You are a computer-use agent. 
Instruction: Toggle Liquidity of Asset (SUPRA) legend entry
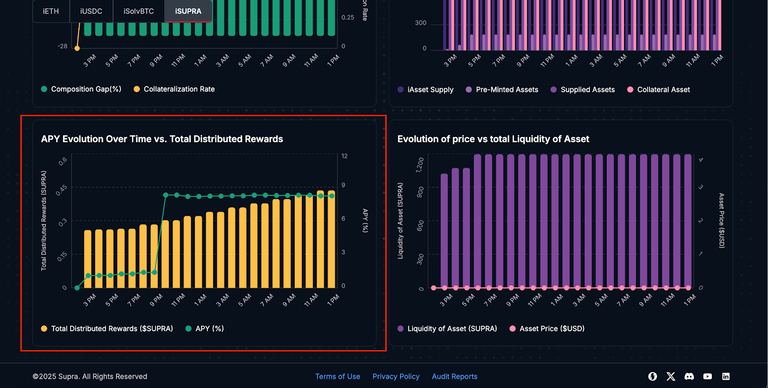447,329
